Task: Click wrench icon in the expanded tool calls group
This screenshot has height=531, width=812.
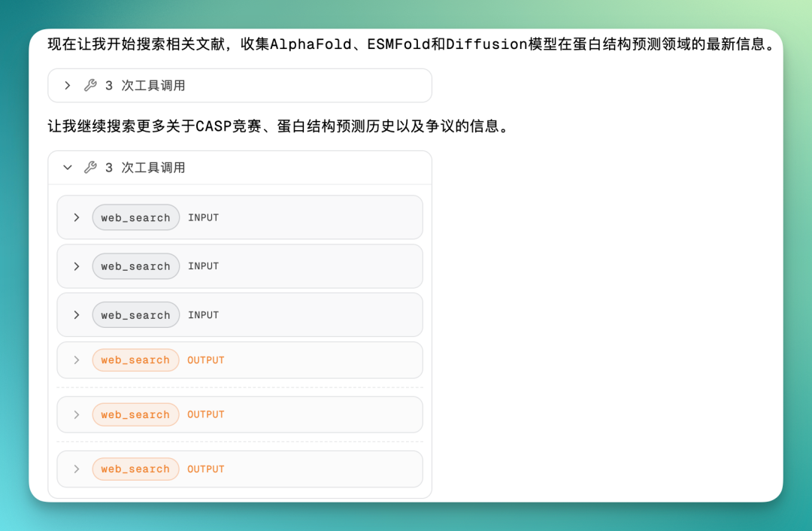Action: click(x=91, y=167)
